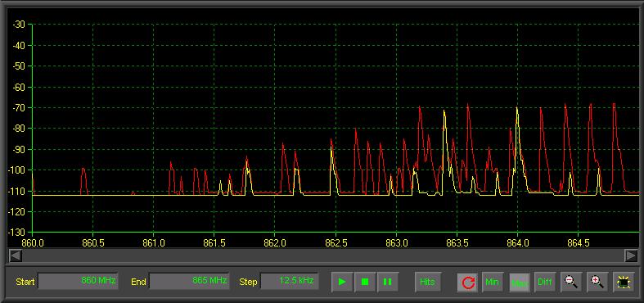Viewport: 644px width, 303px height.
Task: Open the Hits list button
Action: tap(427, 282)
